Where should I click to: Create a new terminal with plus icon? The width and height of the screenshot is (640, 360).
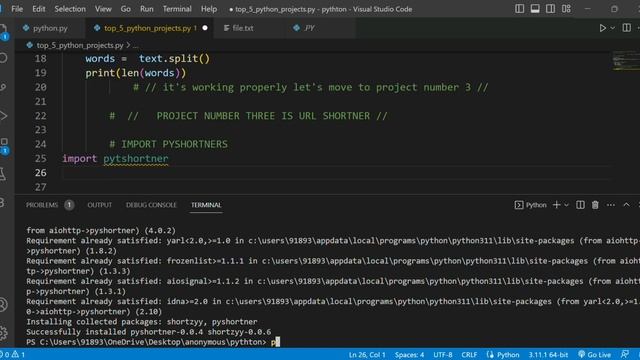556,205
